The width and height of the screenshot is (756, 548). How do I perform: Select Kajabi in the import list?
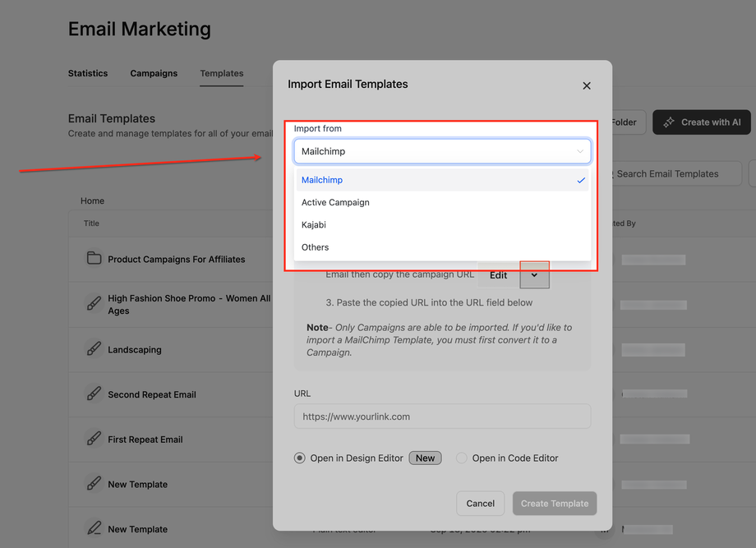coord(314,224)
